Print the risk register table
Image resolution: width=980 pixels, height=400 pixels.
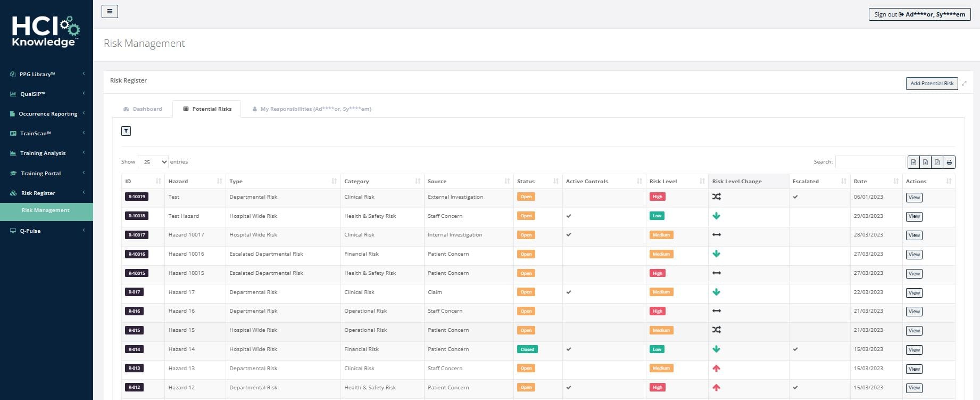949,162
